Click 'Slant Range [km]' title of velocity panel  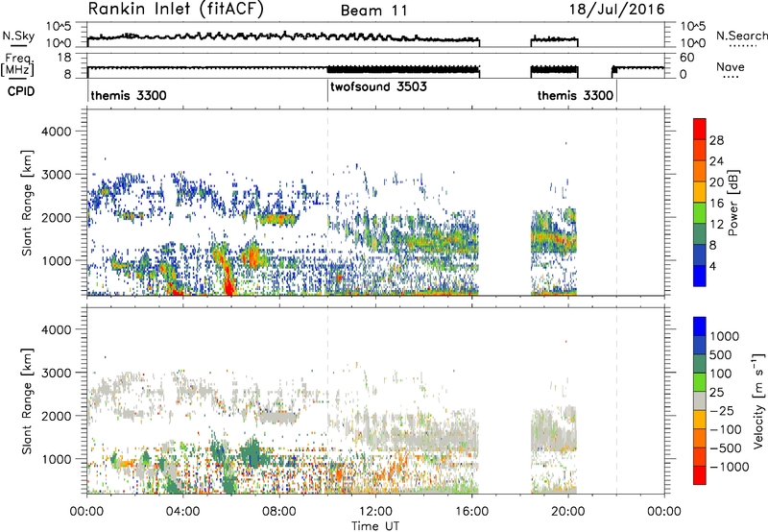point(28,400)
